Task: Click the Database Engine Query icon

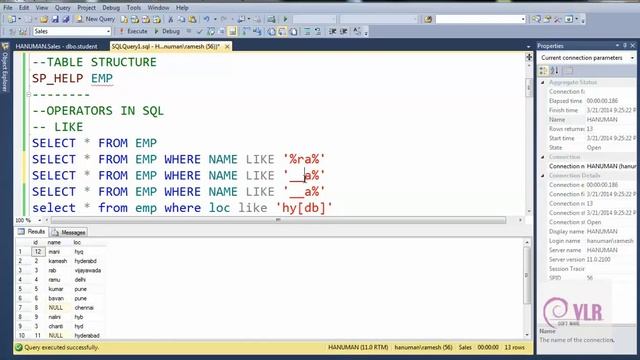Action: point(124,19)
